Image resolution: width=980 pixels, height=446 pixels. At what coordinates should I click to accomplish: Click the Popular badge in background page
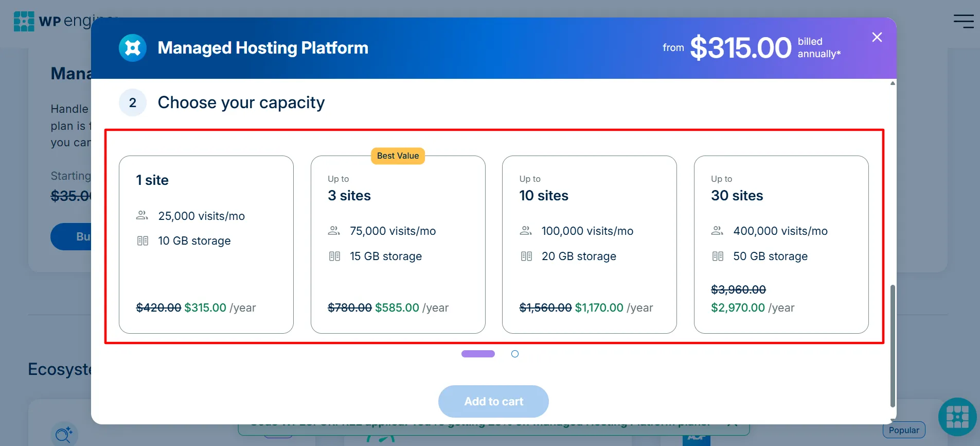click(904, 430)
